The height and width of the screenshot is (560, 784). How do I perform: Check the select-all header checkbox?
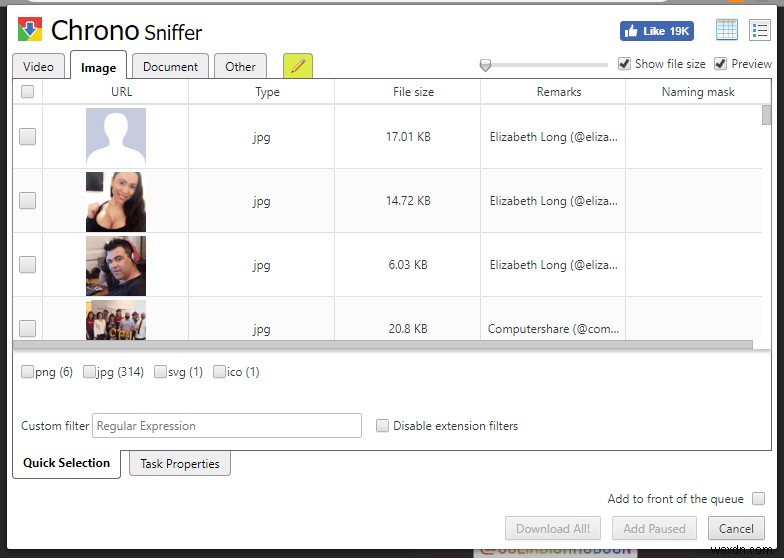[x=28, y=92]
